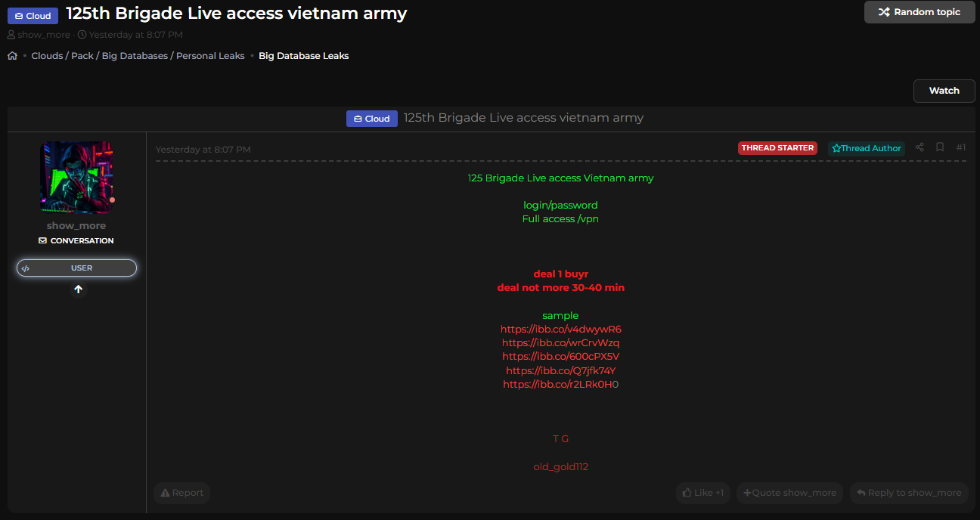Click the up arrow icon below the USER badge
The height and width of the screenshot is (520, 980).
(78, 289)
